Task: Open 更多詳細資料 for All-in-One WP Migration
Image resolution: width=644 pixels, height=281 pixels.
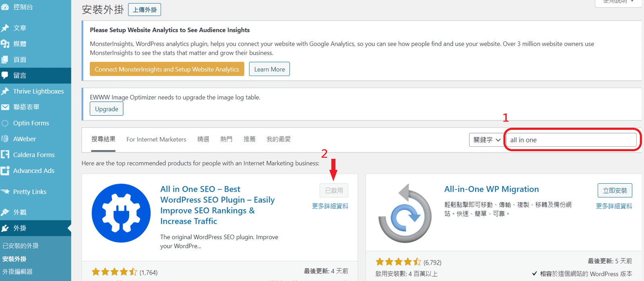Action: pos(614,206)
